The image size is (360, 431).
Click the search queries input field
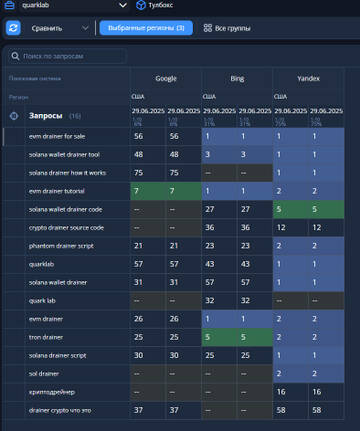67,56
